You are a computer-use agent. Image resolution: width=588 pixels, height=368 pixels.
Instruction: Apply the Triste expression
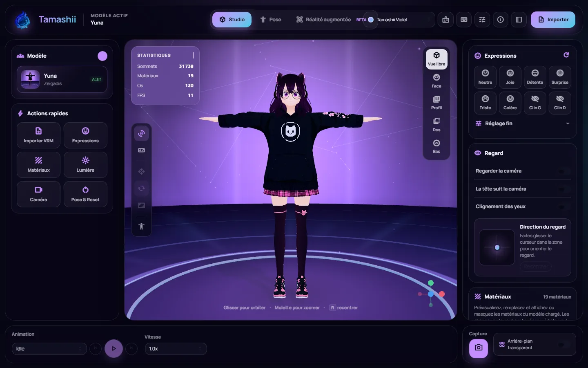coord(485,103)
